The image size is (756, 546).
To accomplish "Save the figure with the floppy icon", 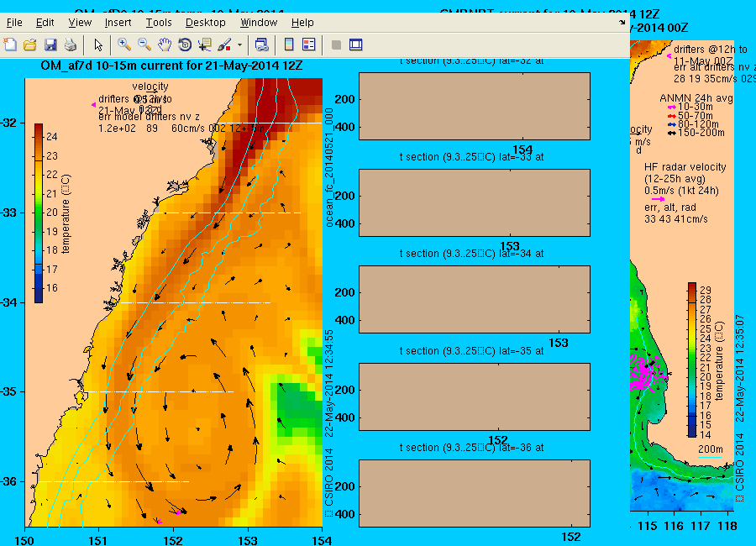I will [x=50, y=45].
